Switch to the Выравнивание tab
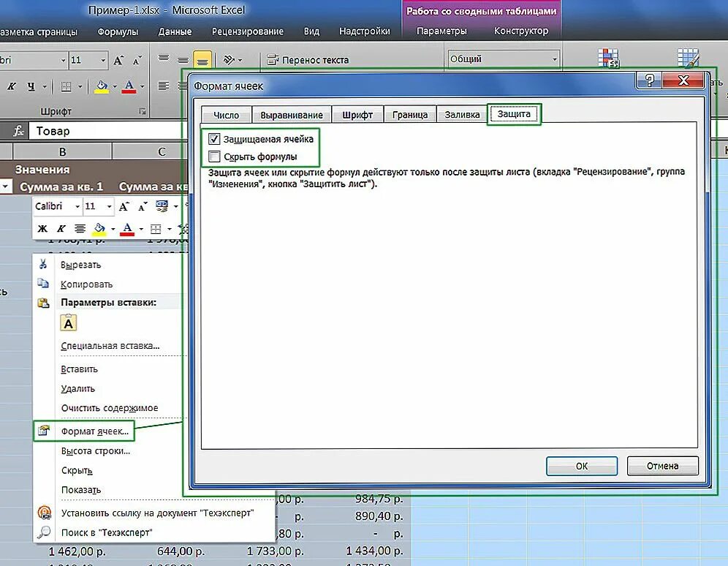Image resolution: width=728 pixels, height=566 pixels. (x=292, y=115)
